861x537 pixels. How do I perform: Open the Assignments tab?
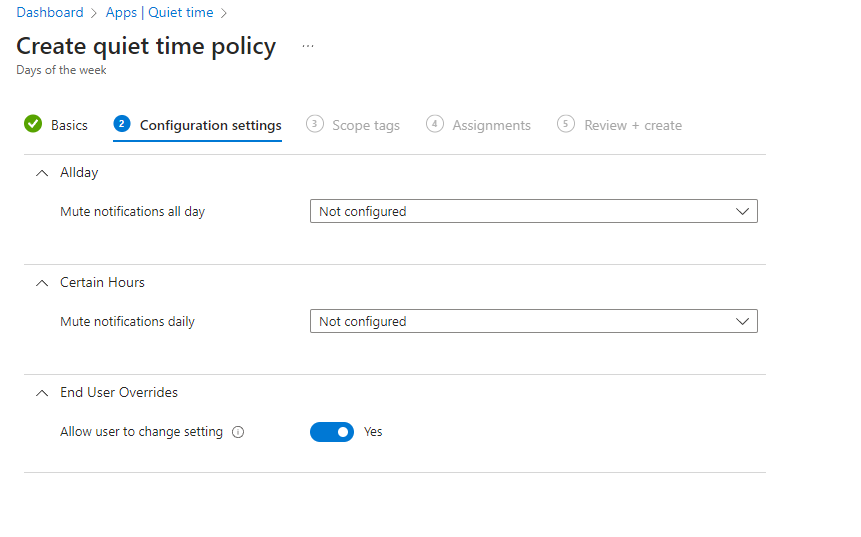pos(491,126)
